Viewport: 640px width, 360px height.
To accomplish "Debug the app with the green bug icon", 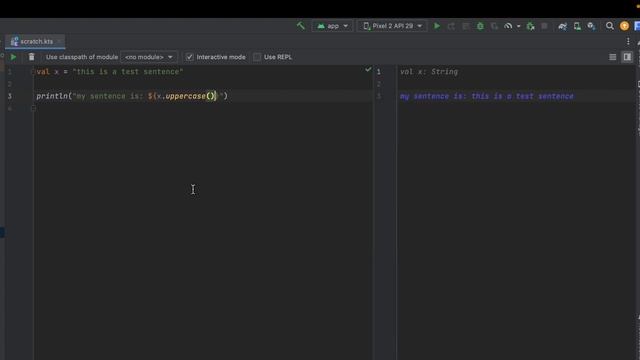I will pyautogui.click(x=480, y=26).
